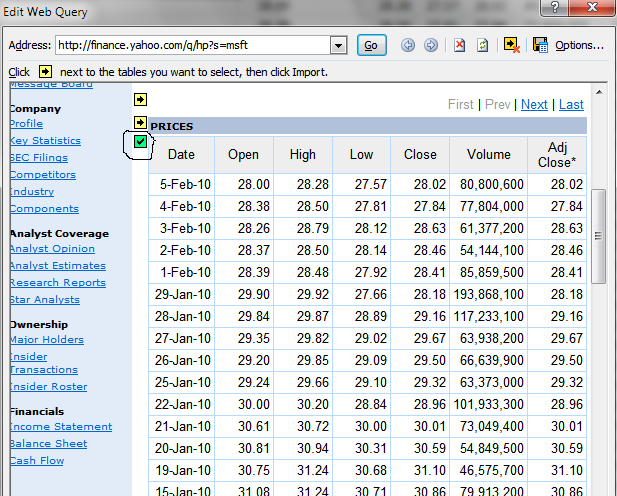This screenshot has width=617, height=496.
Task: Go to the Next page link
Action: pyautogui.click(x=534, y=104)
